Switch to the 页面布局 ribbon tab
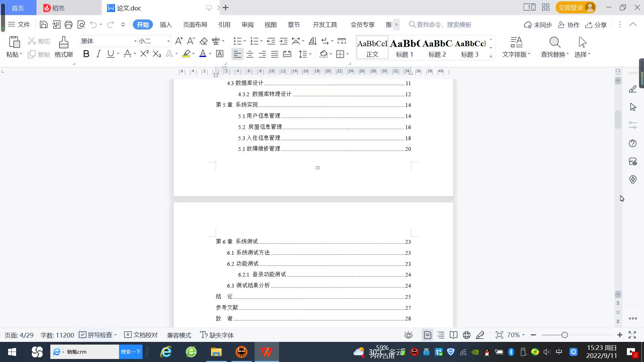This screenshot has width=644, height=362. click(x=195, y=24)
